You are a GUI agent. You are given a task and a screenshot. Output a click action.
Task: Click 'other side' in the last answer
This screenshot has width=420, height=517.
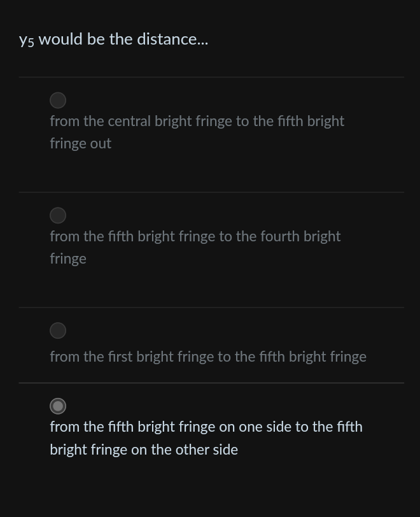click(x=207, y=450)
